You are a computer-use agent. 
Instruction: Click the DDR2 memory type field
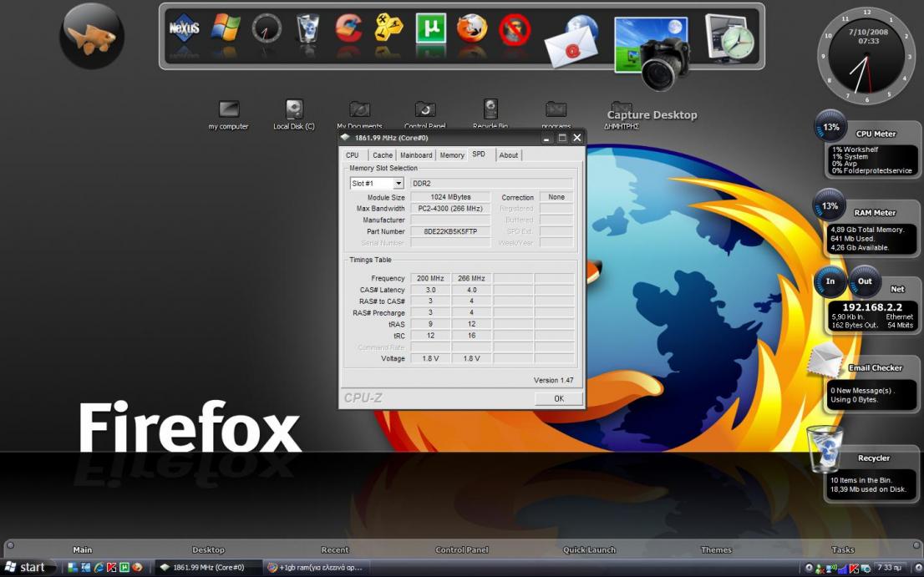[x=491, y=183]
